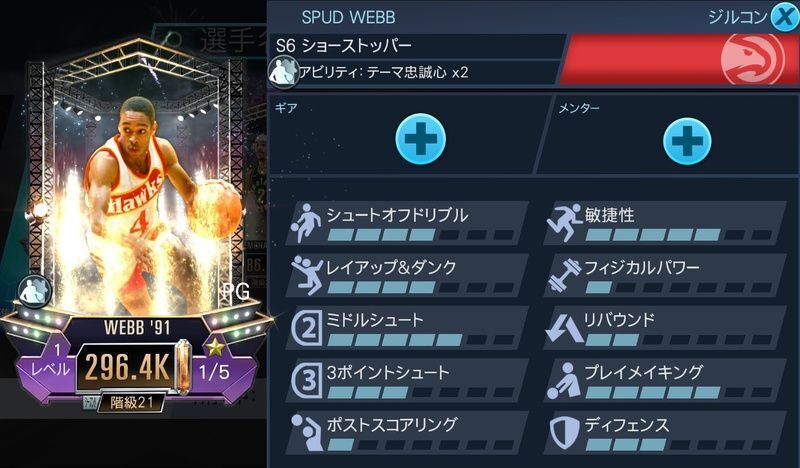Tap the フィジカルパワー dumbbell icon
The image size is (800, 468).
click(x=564, y=276)
